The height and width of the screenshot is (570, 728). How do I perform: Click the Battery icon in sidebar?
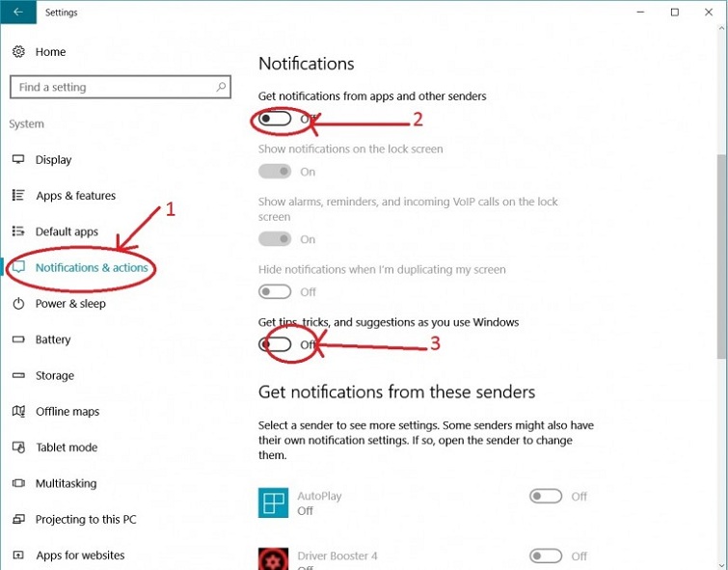click(x=18, y=339)
